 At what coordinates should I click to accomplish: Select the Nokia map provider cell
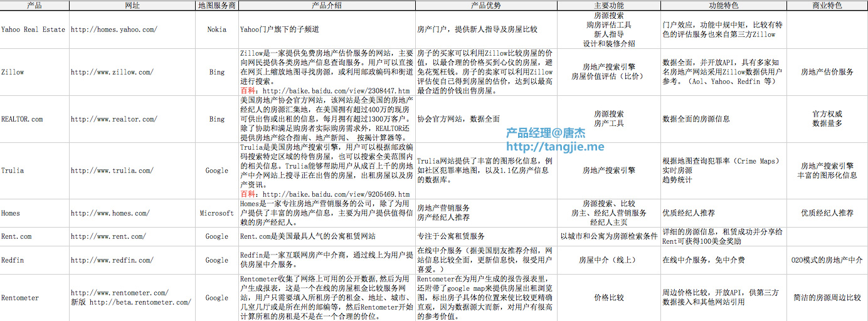[x=217, y=29]
